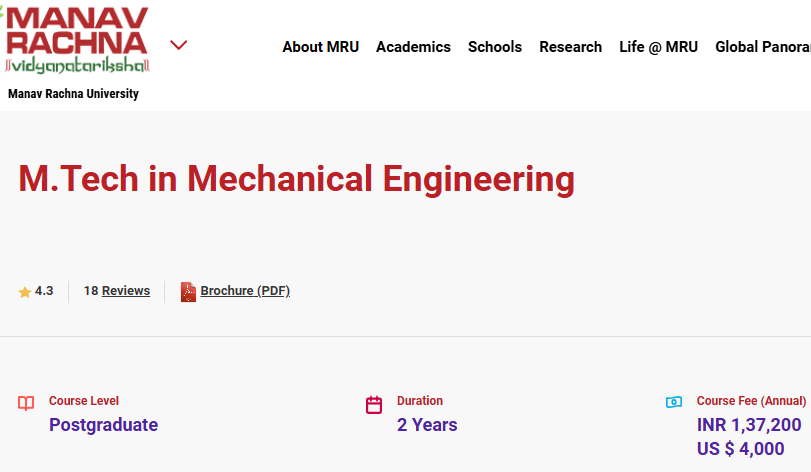Click the Course Fee money icon
Image resolution: width=811 pixels, height=472 pixels.
click(673, 402)
